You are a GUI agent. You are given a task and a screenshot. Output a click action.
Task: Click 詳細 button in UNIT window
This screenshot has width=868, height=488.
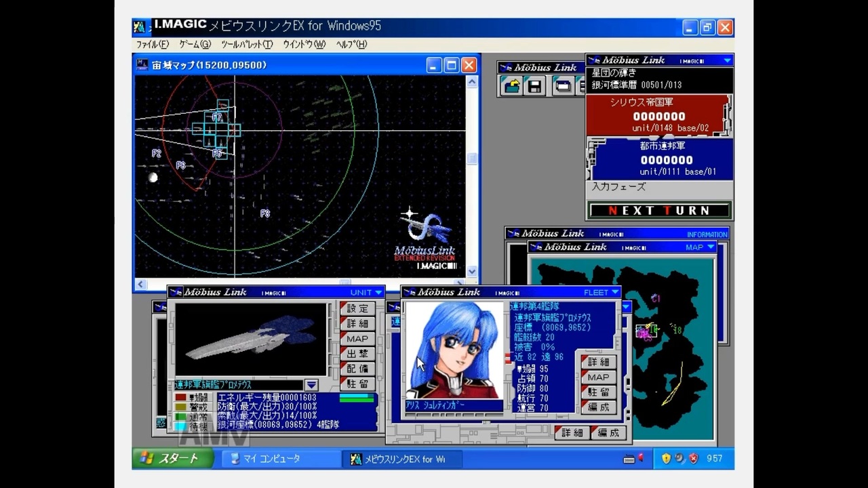click(x=357, y=323)
